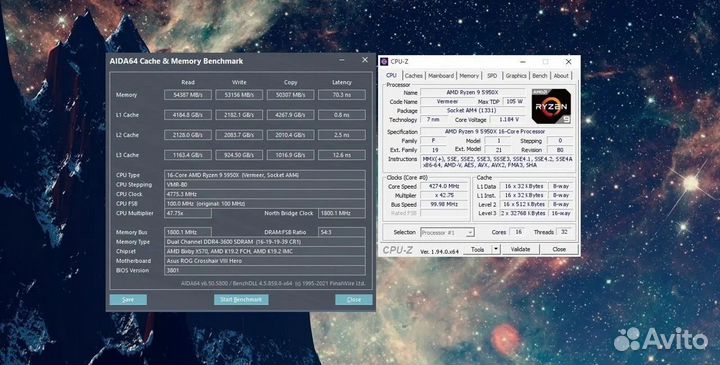This screenshot has width=720, height=365.
Task: Click the Threads count value 32
Action: pos(564,232)
